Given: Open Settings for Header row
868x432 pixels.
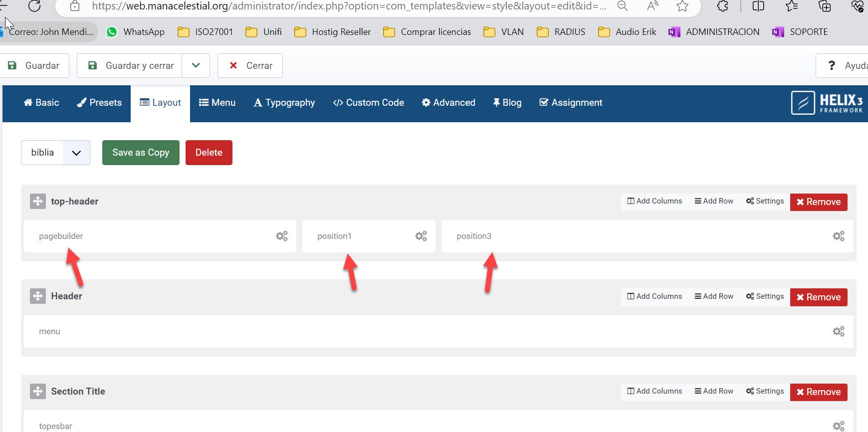Looking at the screenshot, I should click(x=765, y=296).
